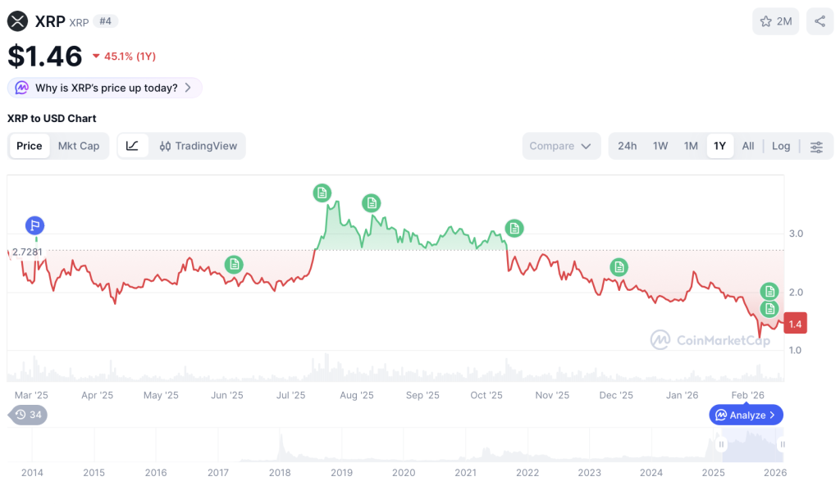
Task: Toggle Log scale on the chart
Action: [781, 146]
